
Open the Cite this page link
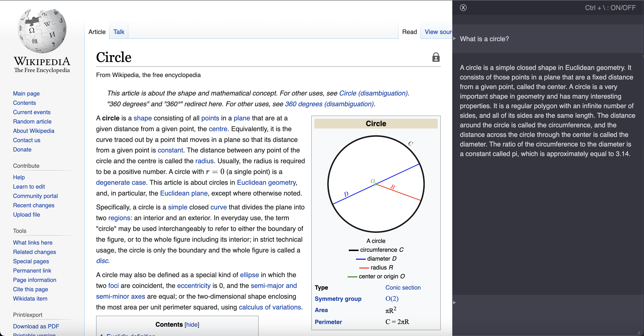pos(31,289)
